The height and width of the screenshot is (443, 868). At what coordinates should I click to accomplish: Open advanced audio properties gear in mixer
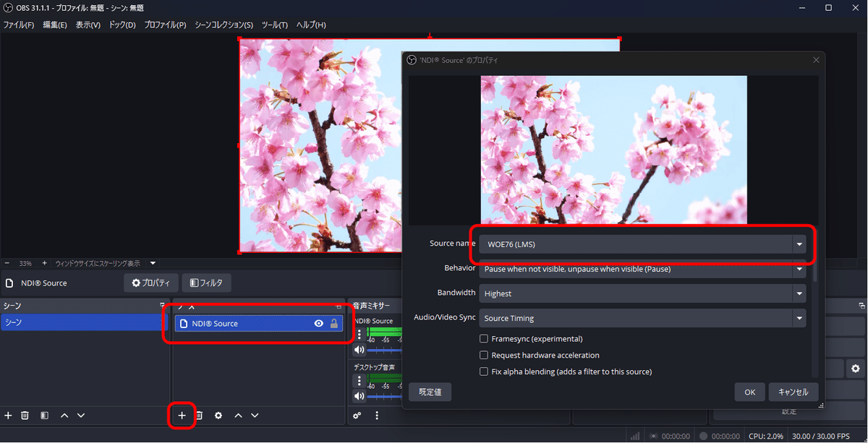pos(357,416)
